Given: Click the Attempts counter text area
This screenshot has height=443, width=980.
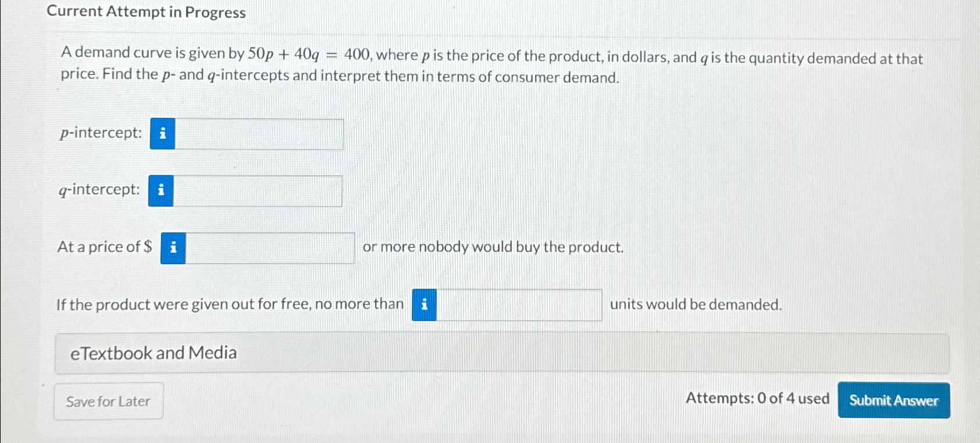Looking at the screenshot, I should 756,398.
